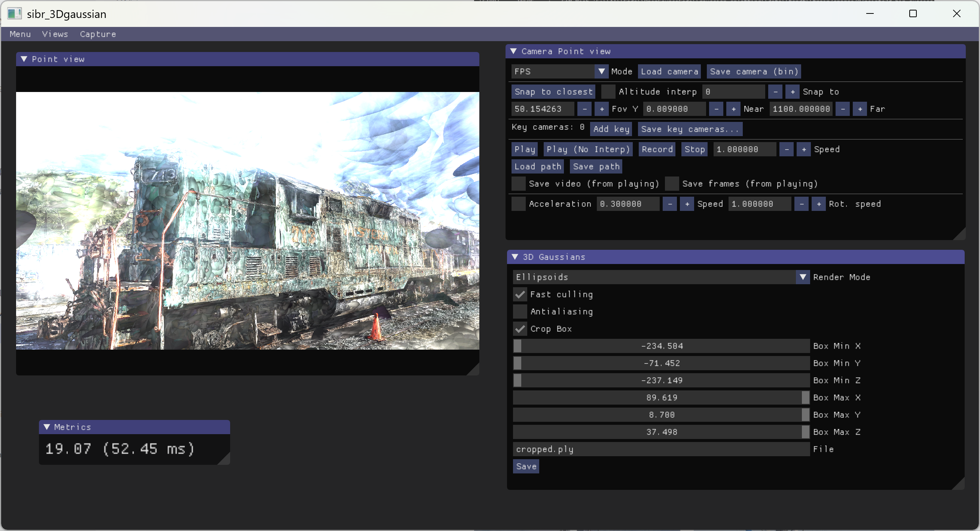Collapse the 3D Gaussians panel
The width and height of the screenshot is (980, 531).
(515, 257)
